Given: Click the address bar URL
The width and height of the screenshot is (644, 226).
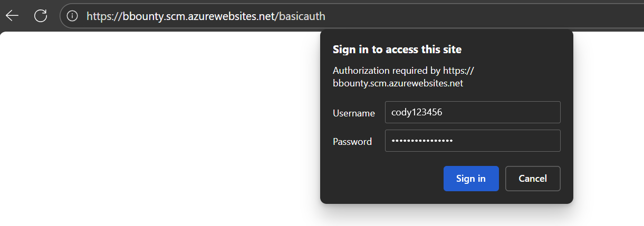Looking at the screenshot, I should pyautogui.click(x=206, y=16).
